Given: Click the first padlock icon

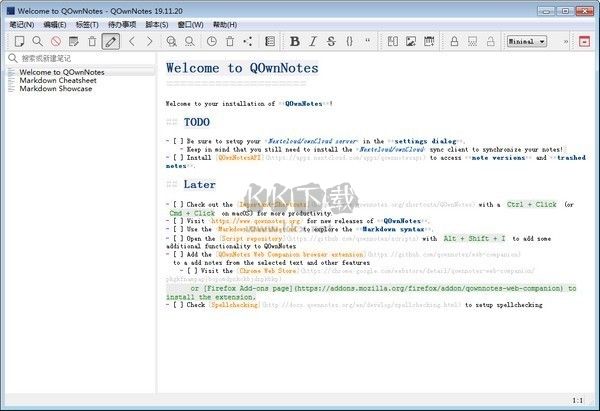Looking at the screenshot, I should click(x=454, y=41).
